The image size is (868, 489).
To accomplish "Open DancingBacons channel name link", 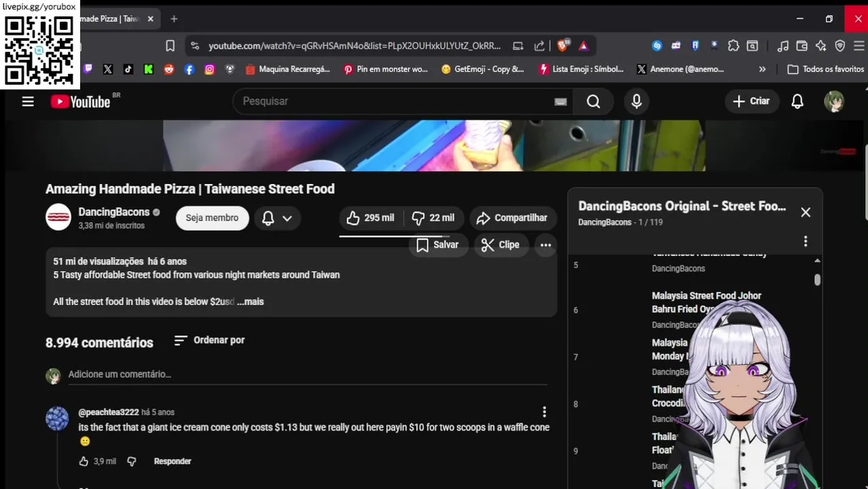I will [x=113, y=212].
